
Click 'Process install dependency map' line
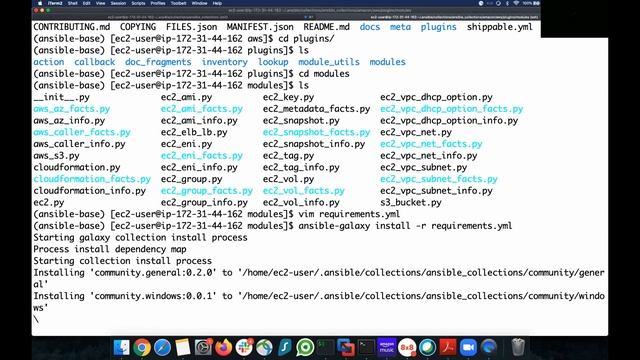110,249
